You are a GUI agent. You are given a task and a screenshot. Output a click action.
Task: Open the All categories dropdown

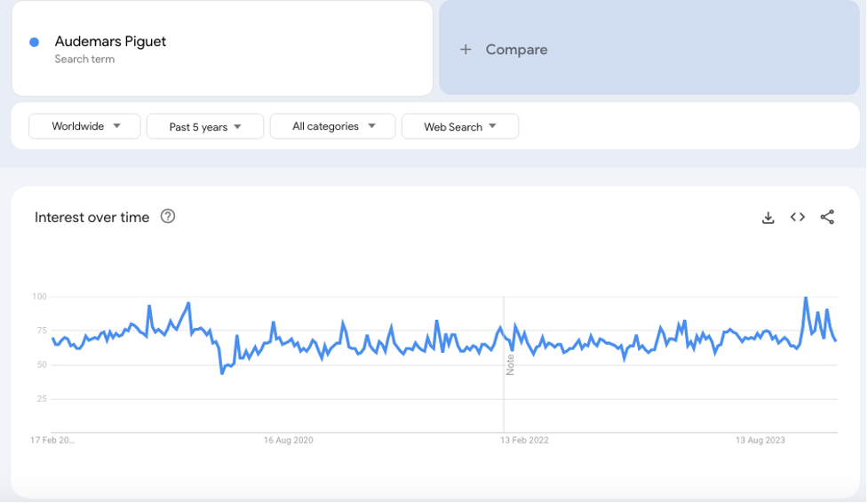332,126
